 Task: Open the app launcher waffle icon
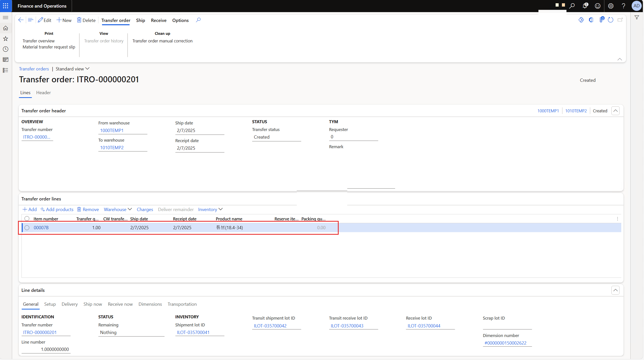pyautogui.click(x=6, y=6)
